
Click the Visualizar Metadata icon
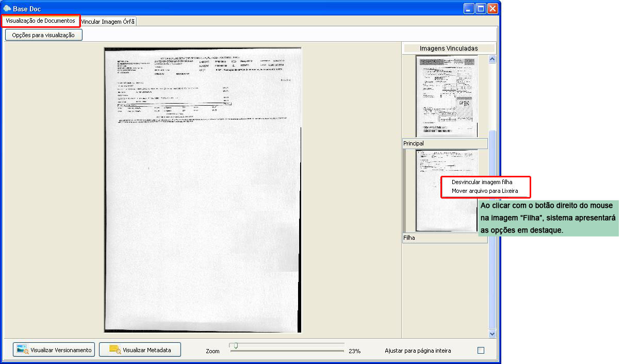(x=115, y=350)
